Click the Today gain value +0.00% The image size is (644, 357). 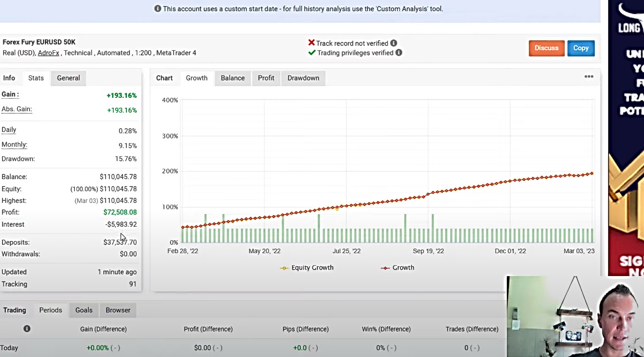tap(98, 347)
